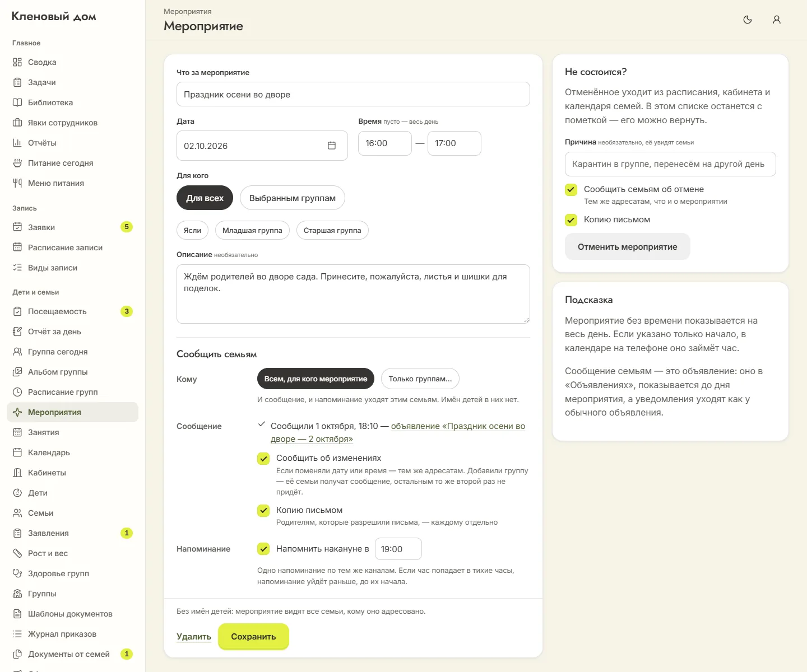Choose the Старшая группа chip
This screenshot has width=807, height=672.
pos(332,230)
